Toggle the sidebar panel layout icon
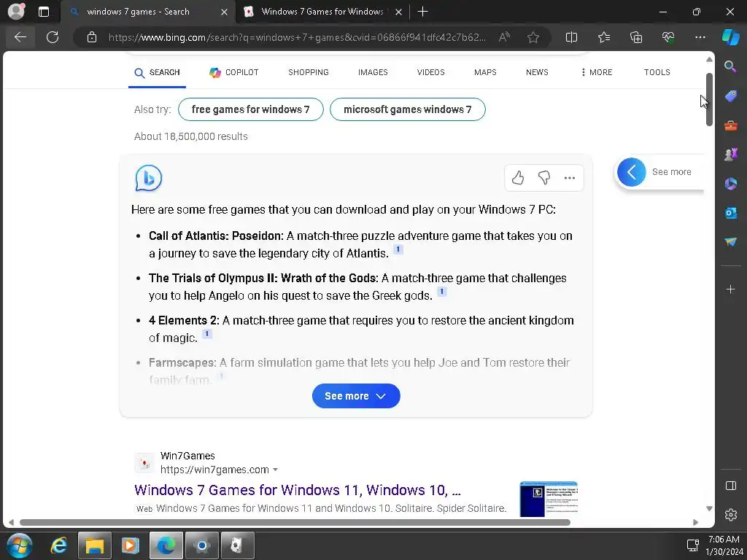Viewport: 747px width, 560px height. (x=730, y=485)
